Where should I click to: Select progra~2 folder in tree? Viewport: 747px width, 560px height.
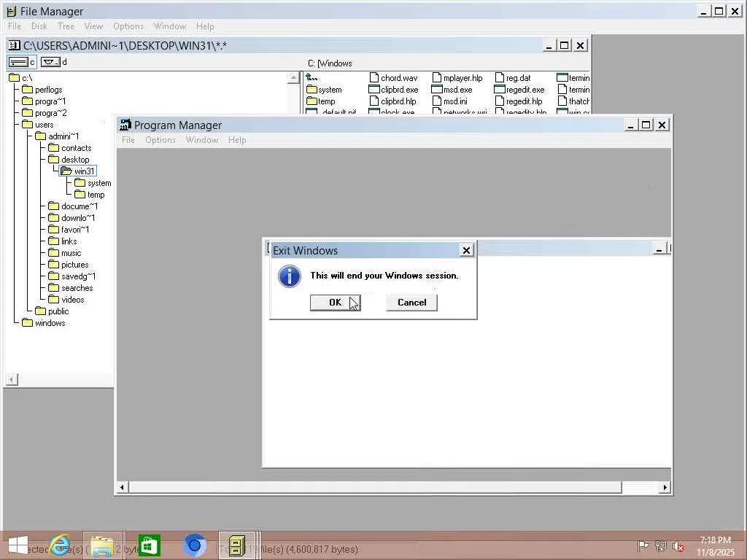[x=44, y=113]
